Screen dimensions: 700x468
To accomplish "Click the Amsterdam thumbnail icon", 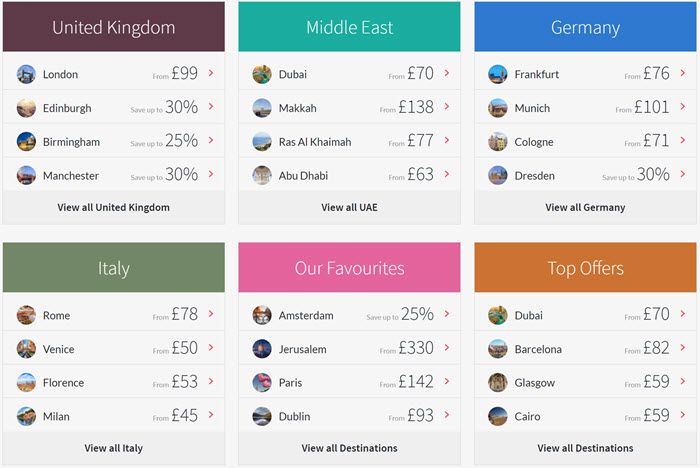I will pos(262,315).
